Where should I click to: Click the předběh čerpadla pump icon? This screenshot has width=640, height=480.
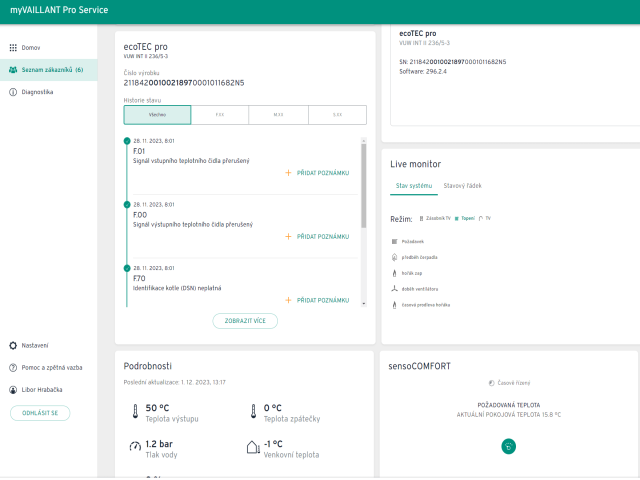click(x=394, y=257)
